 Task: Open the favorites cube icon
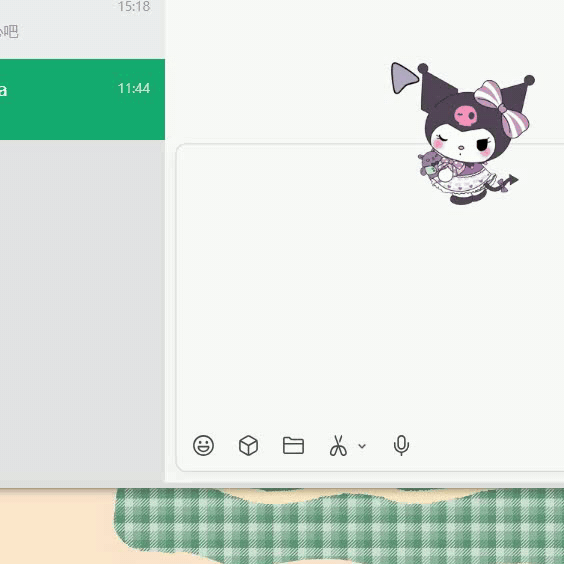pyautogui.click(x=248, y=445)
